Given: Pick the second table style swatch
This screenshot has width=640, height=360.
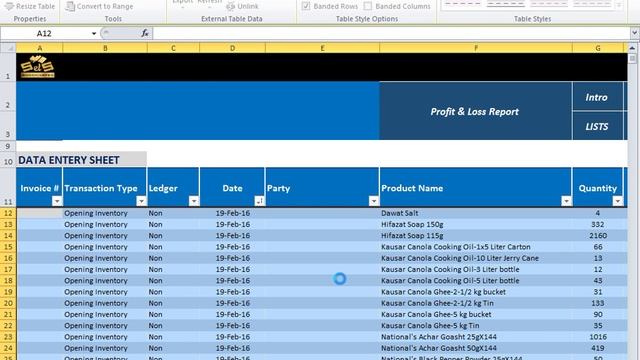Looking at the screenshot, I should tap(506, 4).
